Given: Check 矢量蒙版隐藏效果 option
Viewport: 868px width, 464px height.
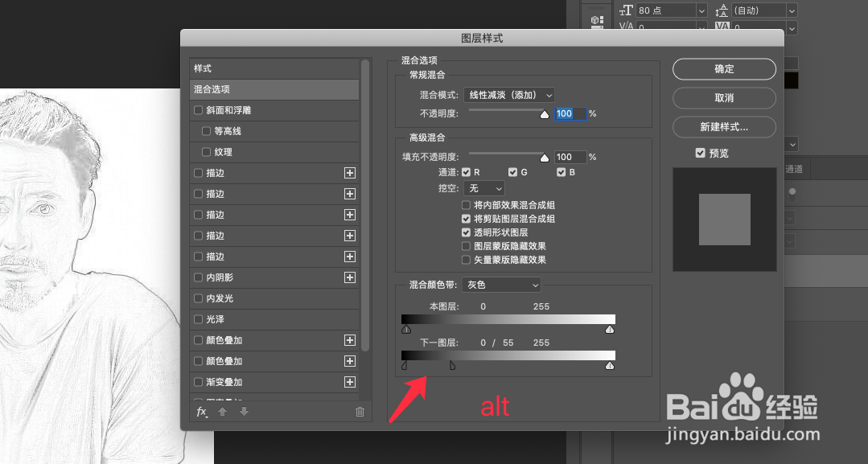Looking at the screenshot, I should (466, 260).
